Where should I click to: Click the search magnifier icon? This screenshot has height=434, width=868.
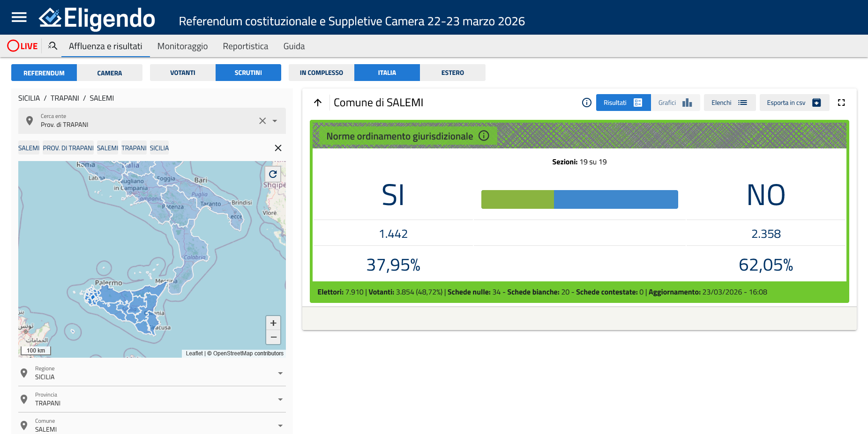(x=52, y=46)
